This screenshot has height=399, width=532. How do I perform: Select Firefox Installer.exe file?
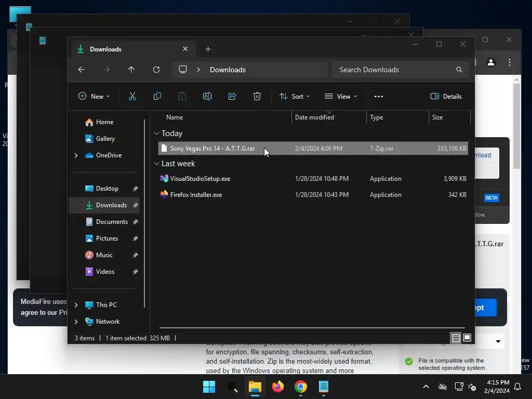tap(313, 195)
